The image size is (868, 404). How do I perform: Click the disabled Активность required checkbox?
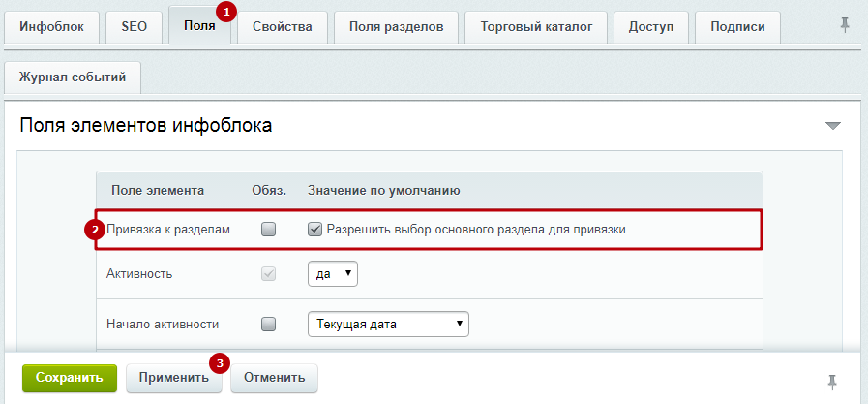click(269, 274)
